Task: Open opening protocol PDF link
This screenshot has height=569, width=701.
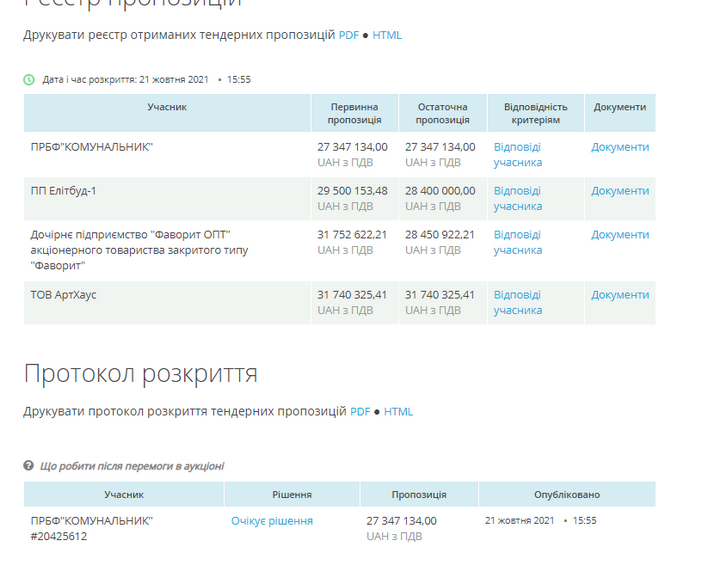Action: [360, 412]
